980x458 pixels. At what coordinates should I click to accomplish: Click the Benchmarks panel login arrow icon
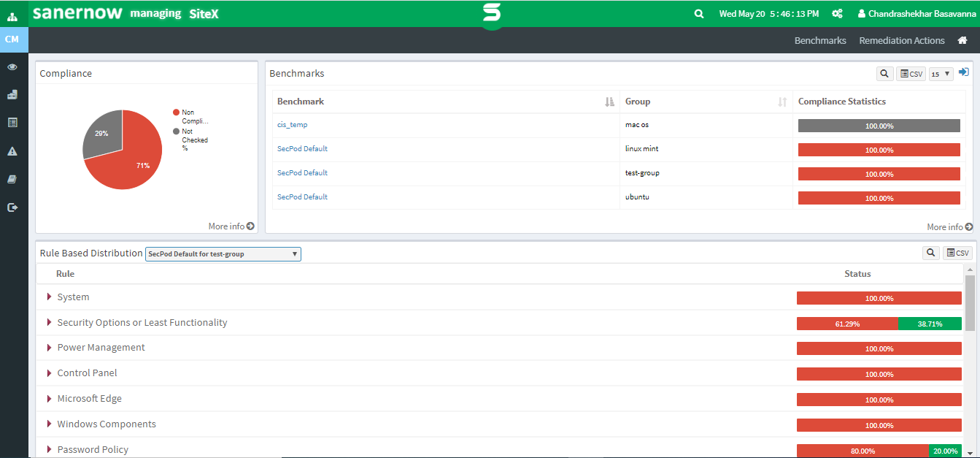(x=964, y=72)
